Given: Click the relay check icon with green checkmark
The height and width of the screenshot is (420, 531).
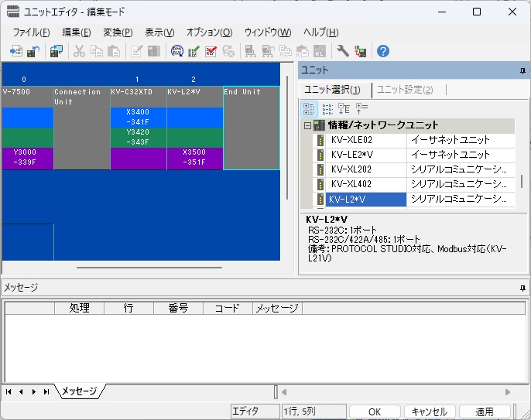Looking at the screenshot, I should 194,51.
